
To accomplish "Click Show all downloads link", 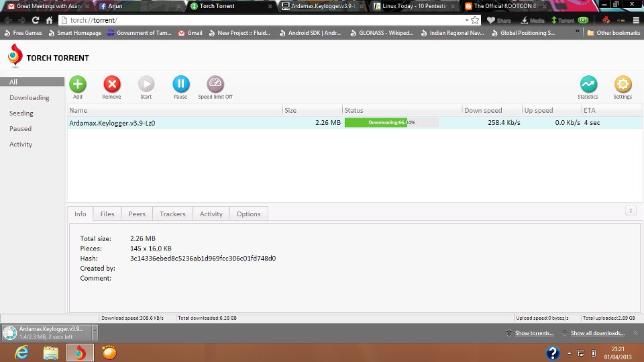I will point(597,333).
